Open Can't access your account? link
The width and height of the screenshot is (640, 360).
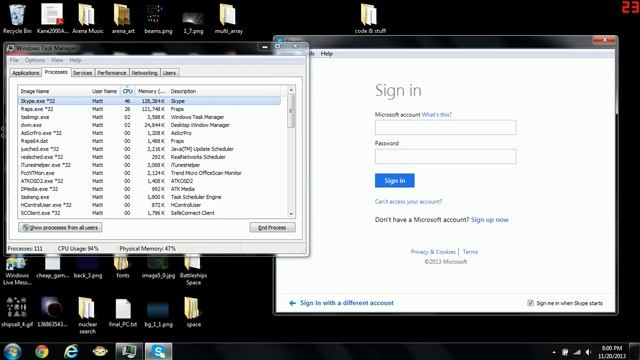coord(409,202)
